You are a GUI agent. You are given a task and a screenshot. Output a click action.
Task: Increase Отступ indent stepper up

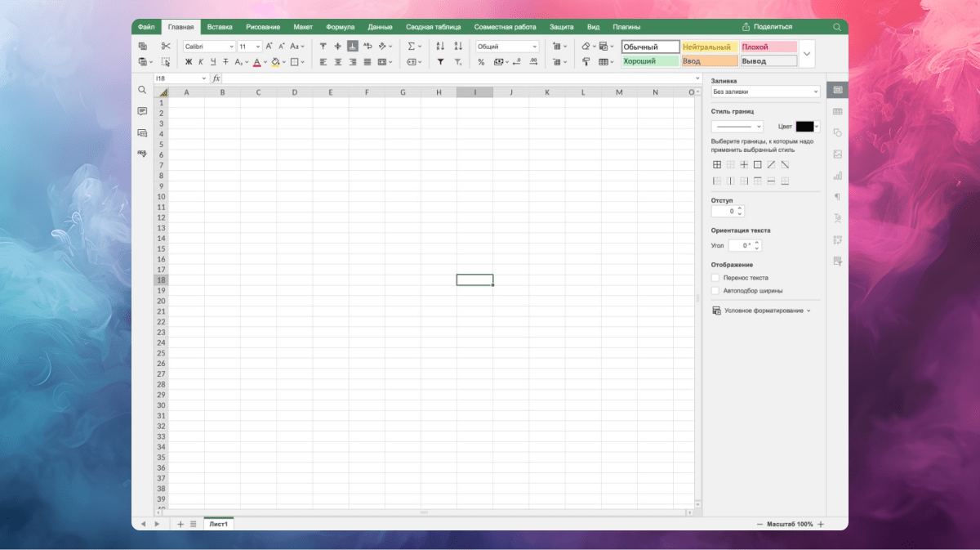coord(740,208)
